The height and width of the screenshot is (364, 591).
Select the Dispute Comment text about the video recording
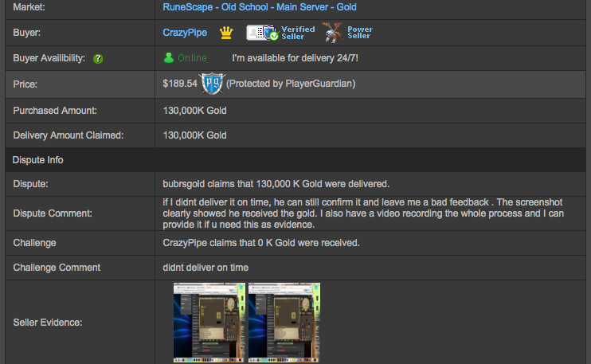point(363,213)
